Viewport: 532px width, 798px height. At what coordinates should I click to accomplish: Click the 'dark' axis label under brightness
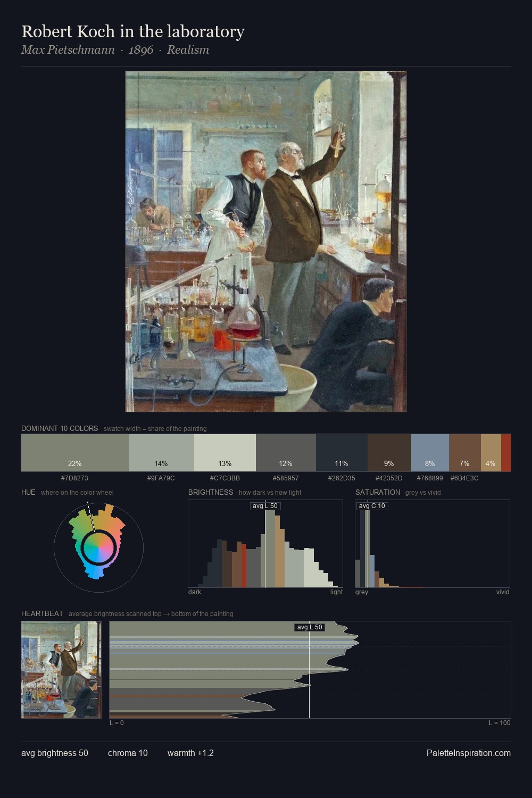pos(195,592)
